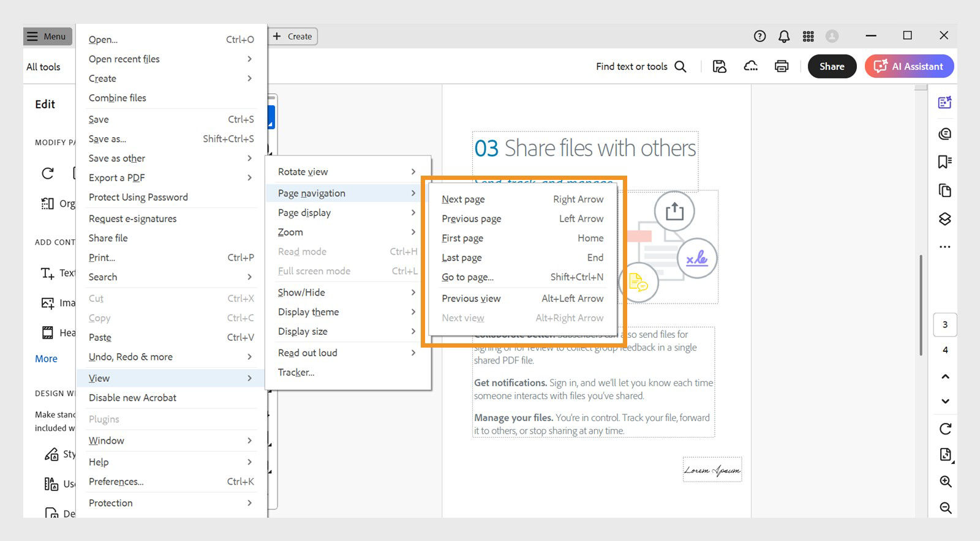Viewport: 980px width, 541px height.
Task: Click the rotate icon in the Edit panel
Action: (x=48, y=173)
